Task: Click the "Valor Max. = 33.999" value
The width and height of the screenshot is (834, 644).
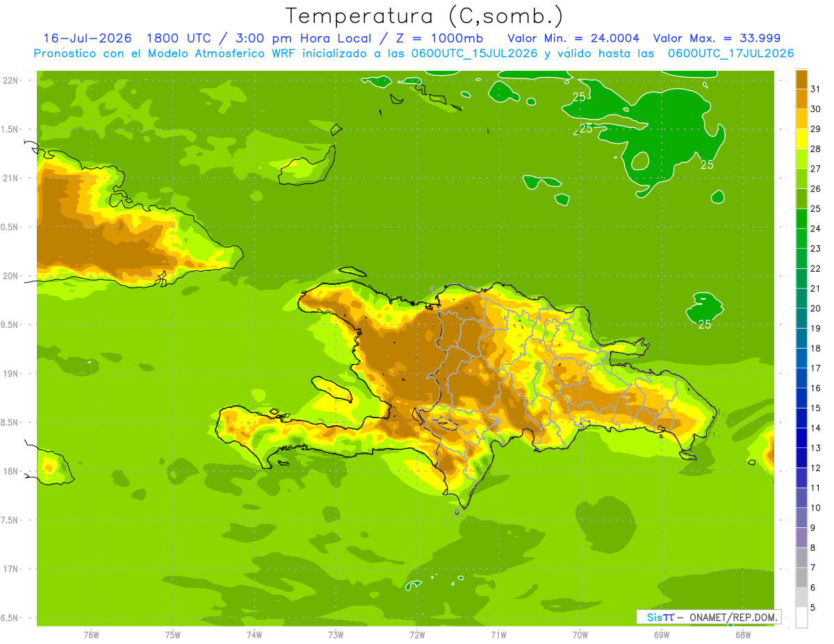Action: [717, 38]
